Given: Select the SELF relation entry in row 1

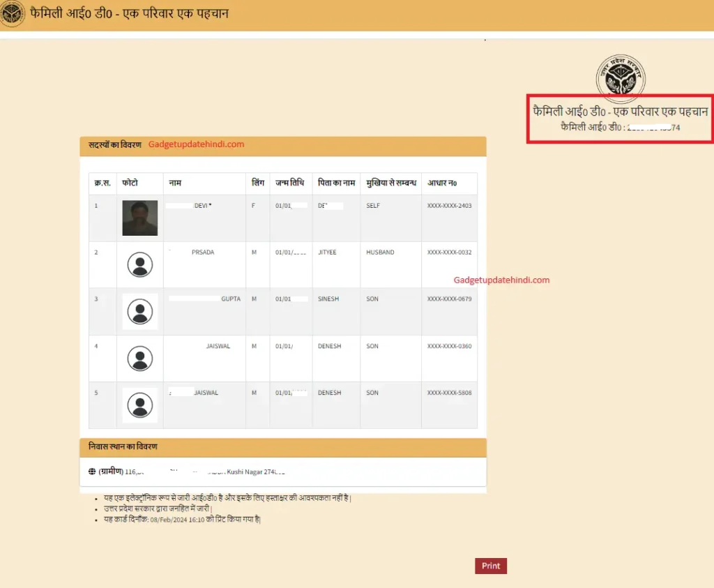Looking at the screenshot, I should (372, 205).
